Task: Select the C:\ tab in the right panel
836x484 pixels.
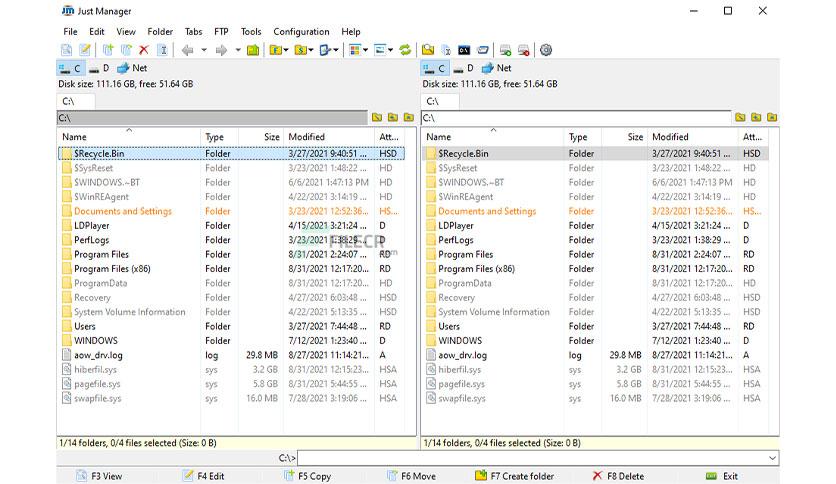Action: click(x=440, y=101)
